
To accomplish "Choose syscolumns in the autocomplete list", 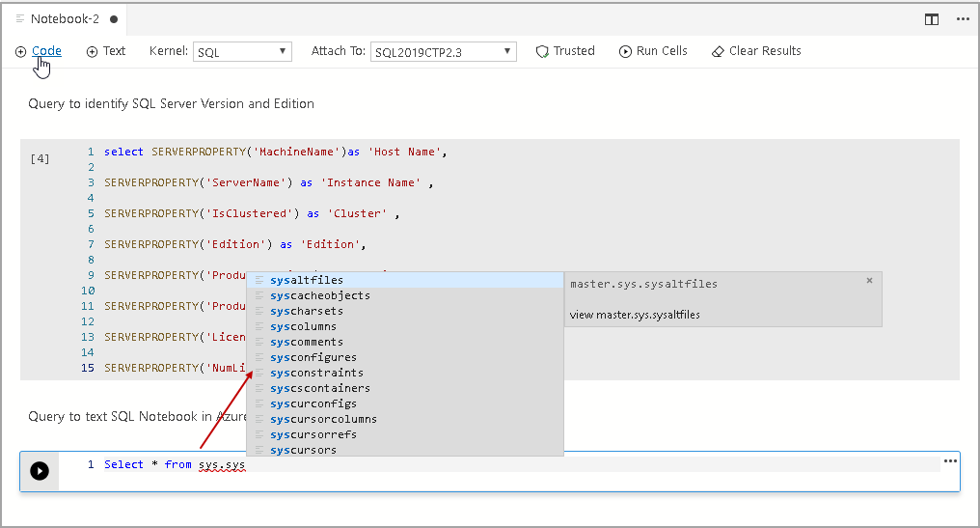I will pos(303,326).
